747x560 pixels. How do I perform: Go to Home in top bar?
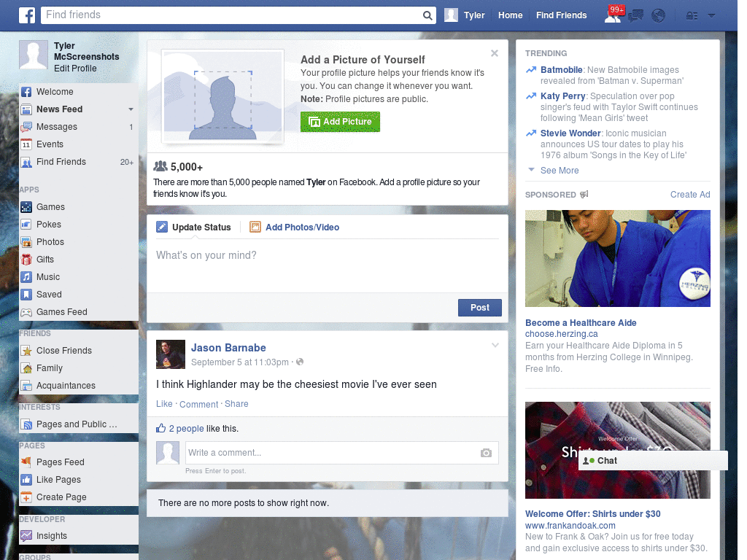tap(510, 15)
